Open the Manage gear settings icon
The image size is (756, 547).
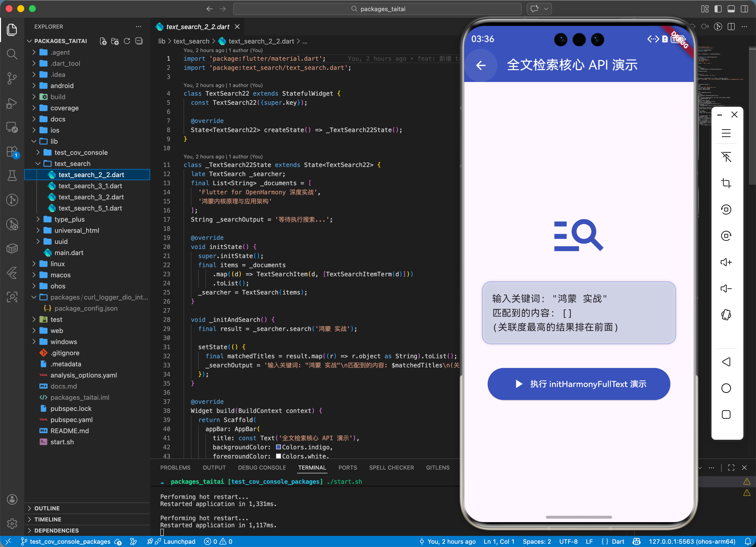12,523
